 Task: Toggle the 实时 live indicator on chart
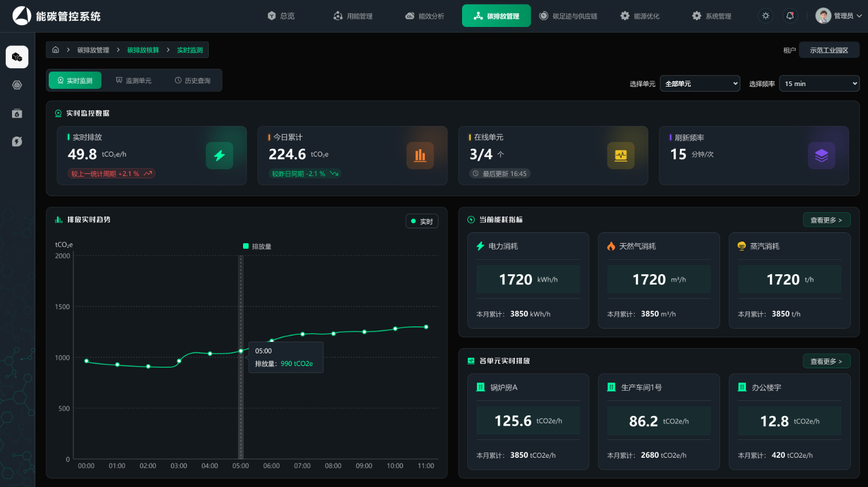pos(422,221)
